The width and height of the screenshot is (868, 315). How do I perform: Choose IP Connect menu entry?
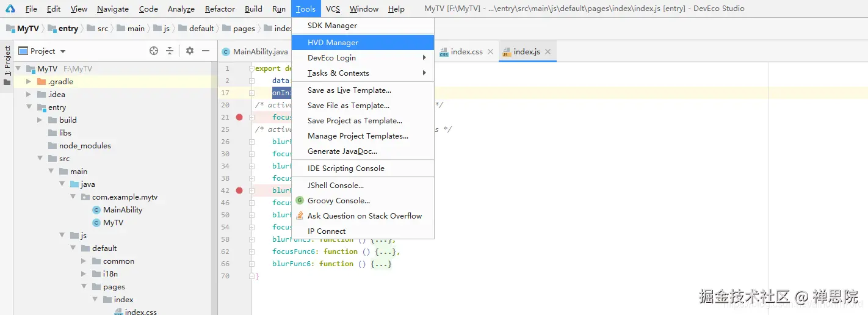click(363, 231)
